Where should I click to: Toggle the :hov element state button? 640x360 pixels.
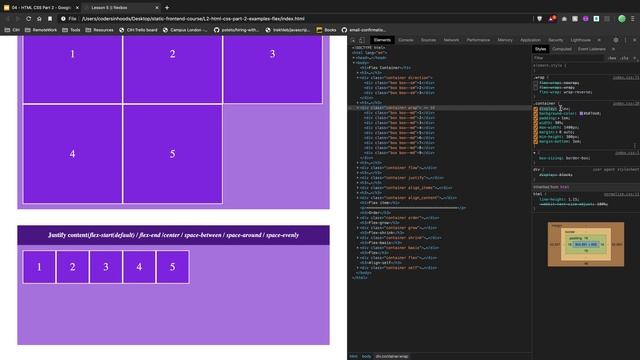pyautogui.click(x=611, y=58)
